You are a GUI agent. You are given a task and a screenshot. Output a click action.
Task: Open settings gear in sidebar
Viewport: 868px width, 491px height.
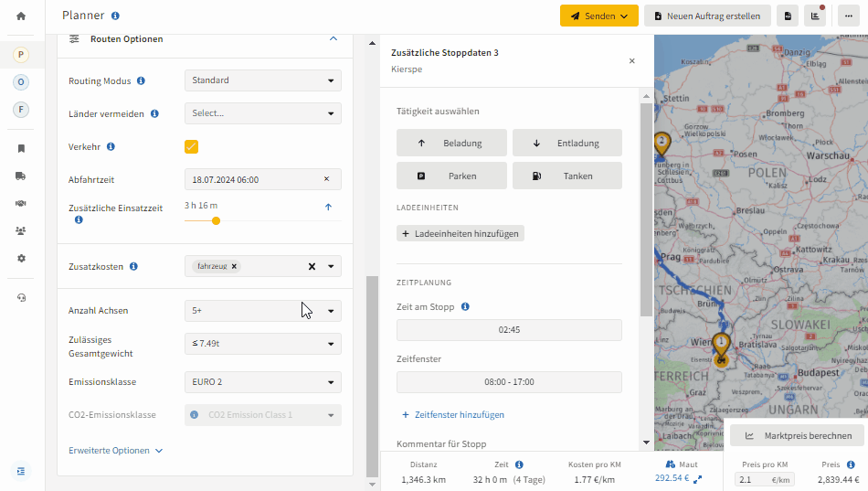[21, 258]
